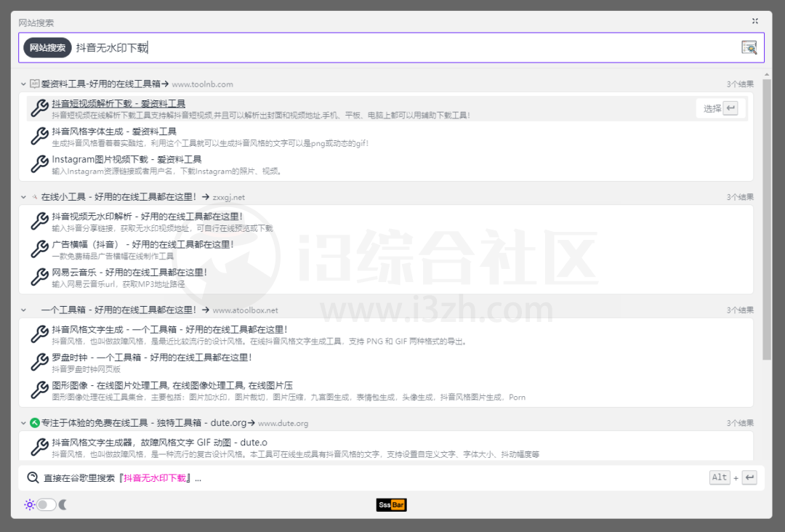Click green favicon of dute.org group
The image size is (785, 532).
click(35, 423)
